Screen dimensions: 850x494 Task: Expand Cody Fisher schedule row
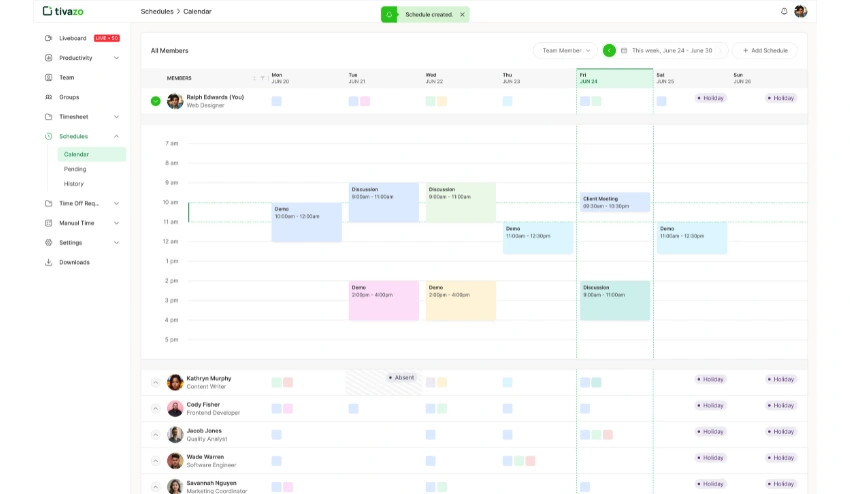tap(156, 408)
